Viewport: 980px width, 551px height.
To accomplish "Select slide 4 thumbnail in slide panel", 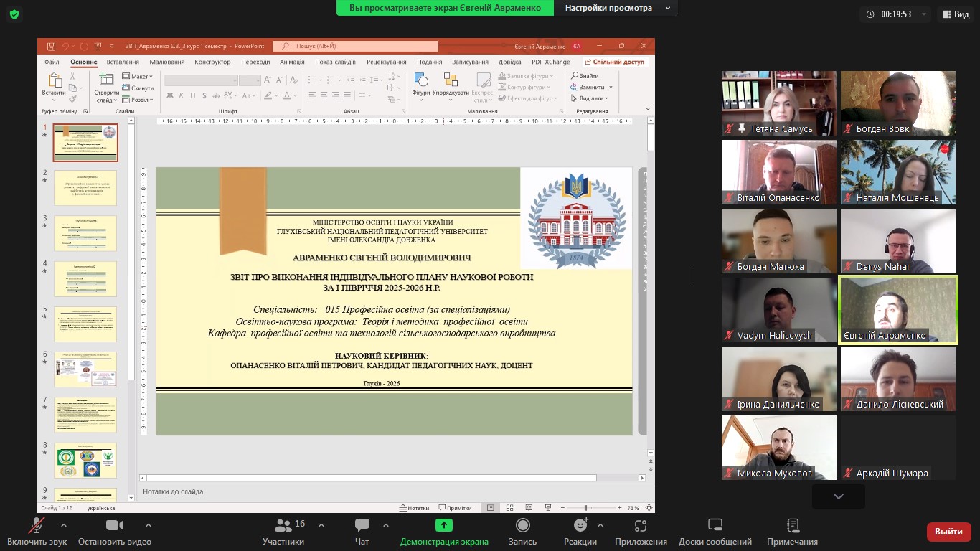I will point(85,279).
